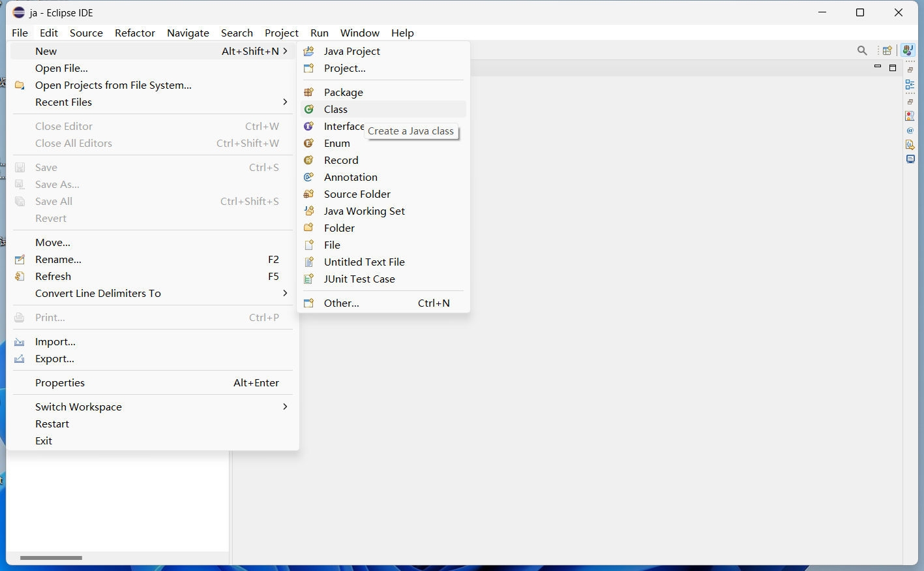Screen dimensions: 924x571
Task: Open the Run menu
Action: tap(320, 33)
